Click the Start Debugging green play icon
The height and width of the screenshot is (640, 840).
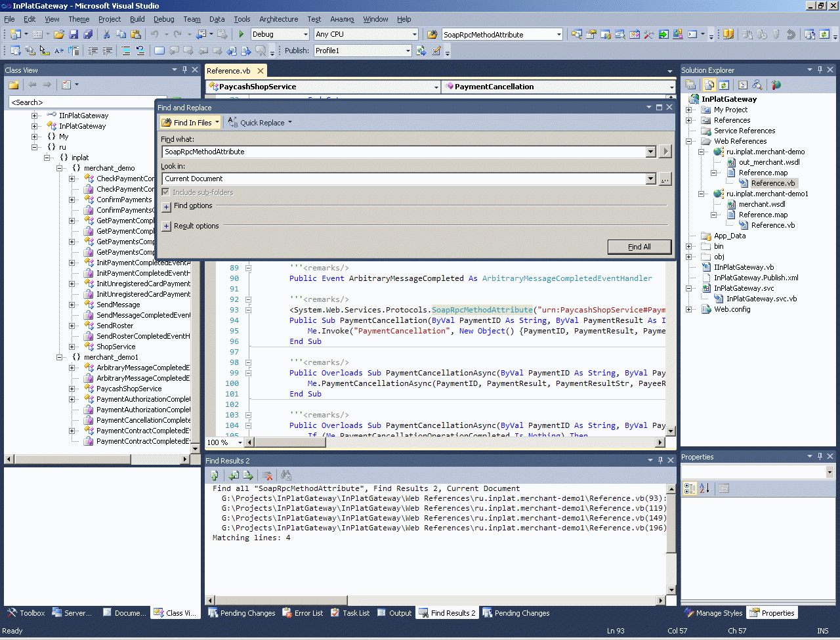pyautogui.click(x=241, y=34)
